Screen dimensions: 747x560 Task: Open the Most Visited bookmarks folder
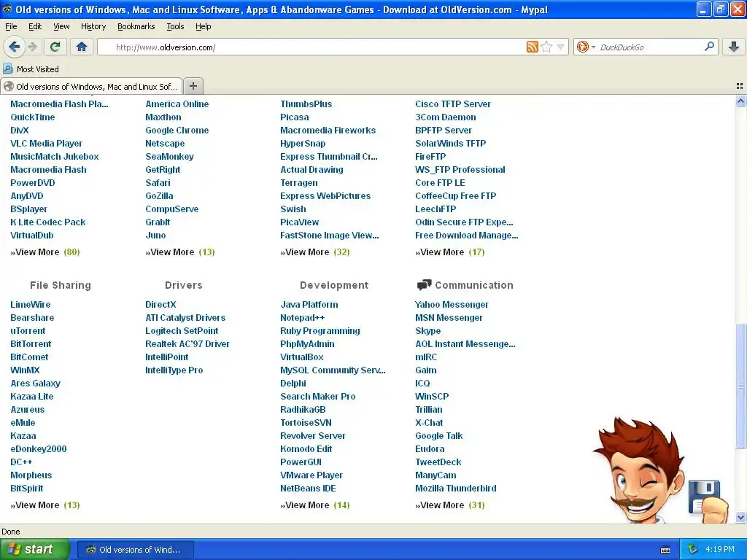coord(31,69)
